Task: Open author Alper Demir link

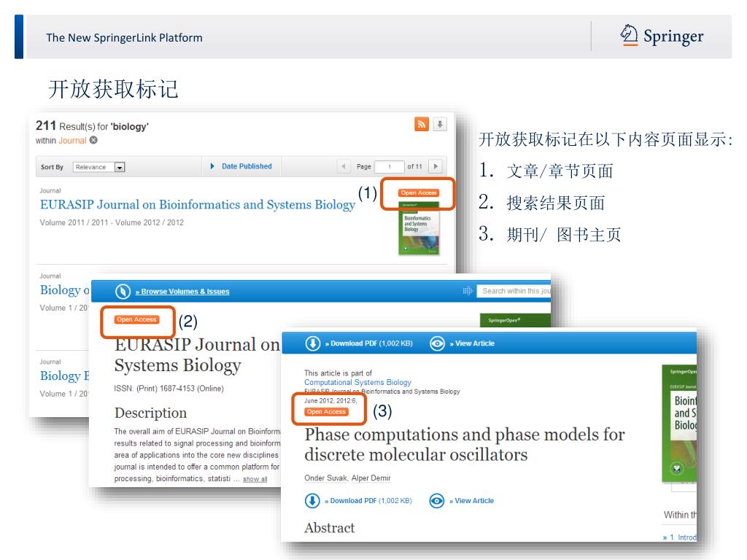Action: pyautogui.click(x=371, y=478)
